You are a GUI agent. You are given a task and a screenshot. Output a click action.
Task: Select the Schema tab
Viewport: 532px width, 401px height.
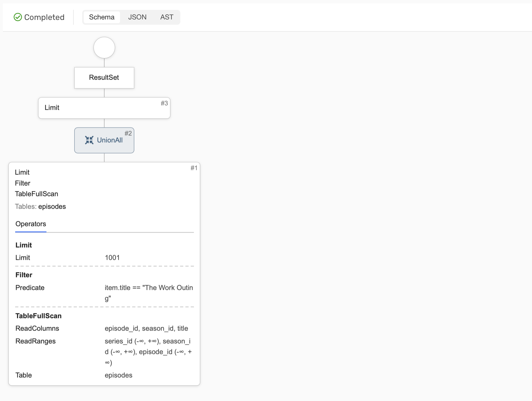click(x=102, y=17)
